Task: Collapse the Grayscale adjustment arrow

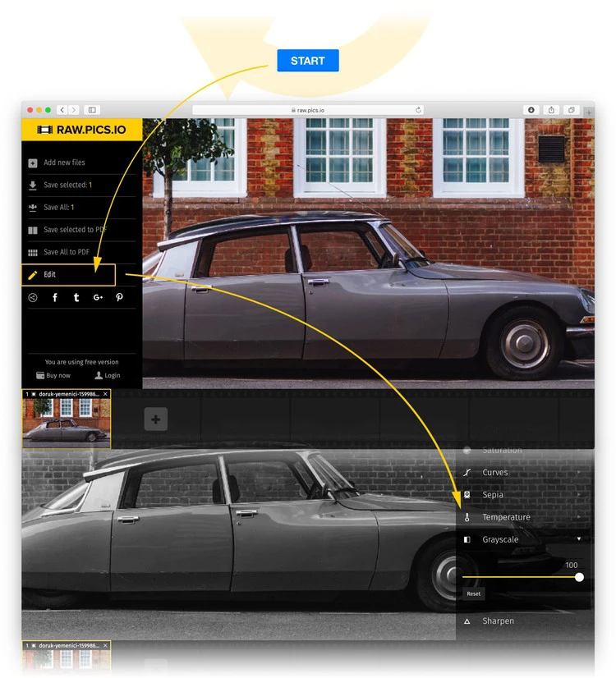Action: coord(579,539)
